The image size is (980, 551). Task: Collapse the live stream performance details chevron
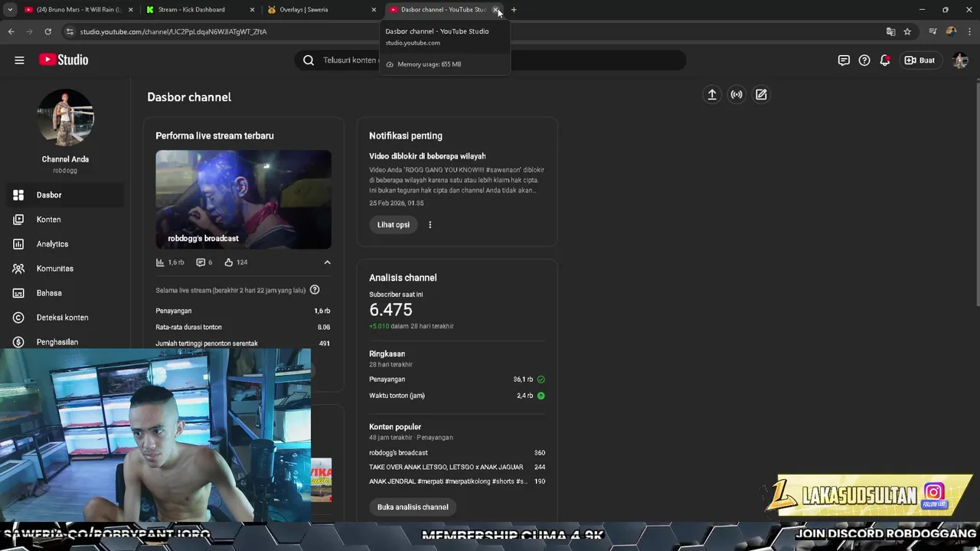pyautogui.click(x=327, y=262)
